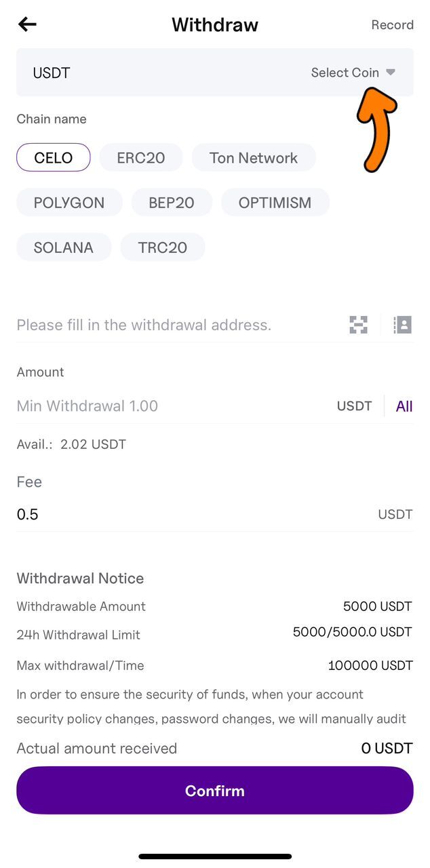
Task: Select the Ton Network chain
Action: click(x=254, y=157)
